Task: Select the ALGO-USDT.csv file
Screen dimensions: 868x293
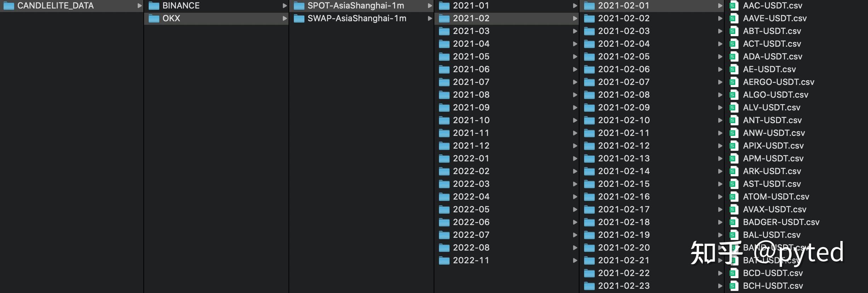Action: pos(775,95)
